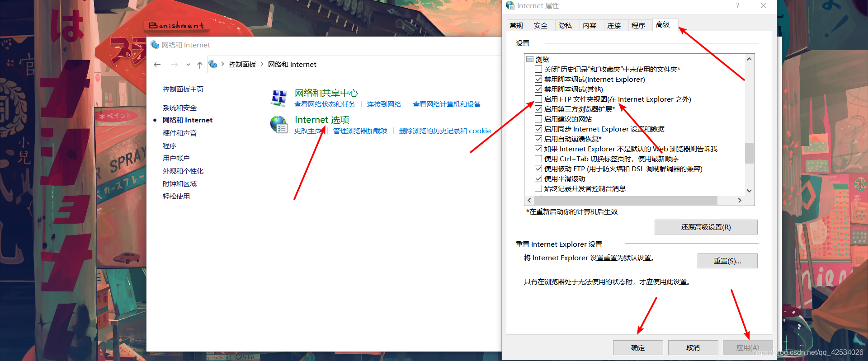This screenshot has width=868, height=361.
Task: Open 时钟和区域 in sidebar
Action: 179,184
